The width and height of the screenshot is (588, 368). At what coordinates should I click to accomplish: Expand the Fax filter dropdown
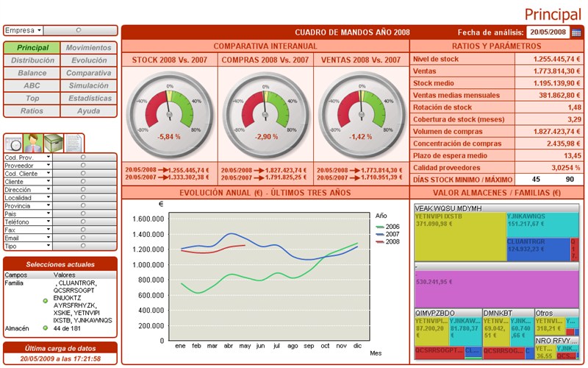[x=49, y=230]
